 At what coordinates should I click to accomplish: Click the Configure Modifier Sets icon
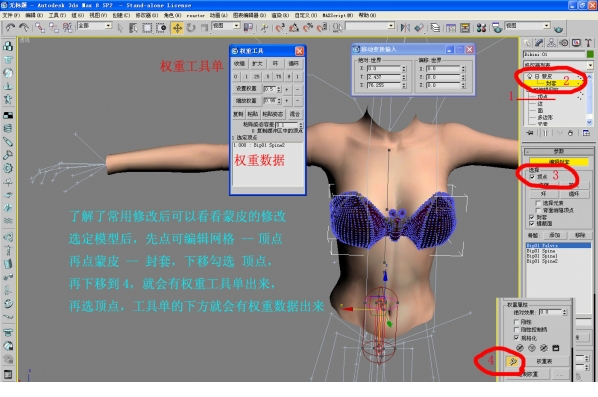tap(586, 133)
